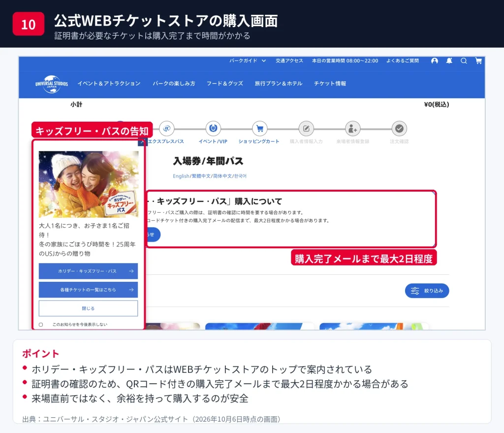The width and height of the screenshot is (504, 433).
Task: Click the キッズフリー・パス 購入について heading
Action: pyautogui.click(x=215, y=201)
